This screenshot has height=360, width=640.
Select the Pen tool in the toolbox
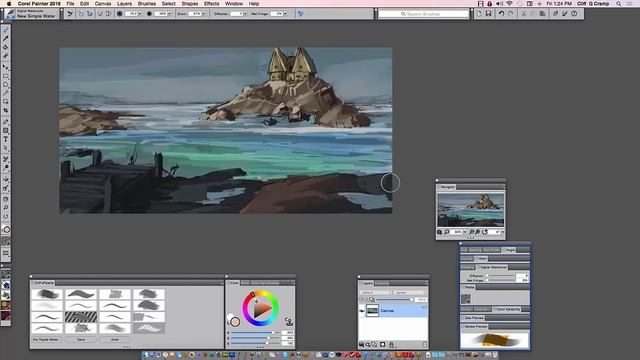(6, 122)
